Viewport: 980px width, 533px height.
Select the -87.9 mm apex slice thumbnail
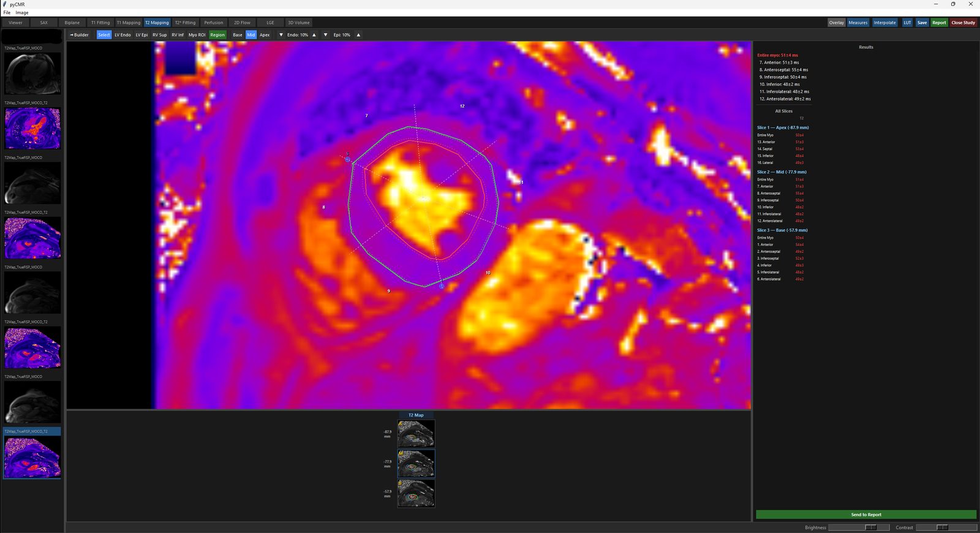[416, 434]
